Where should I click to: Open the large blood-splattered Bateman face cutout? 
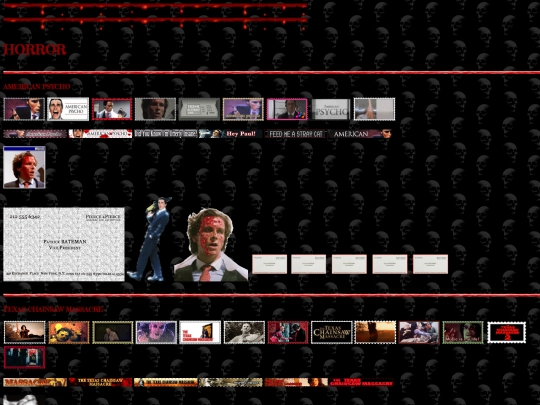(211, 245)
